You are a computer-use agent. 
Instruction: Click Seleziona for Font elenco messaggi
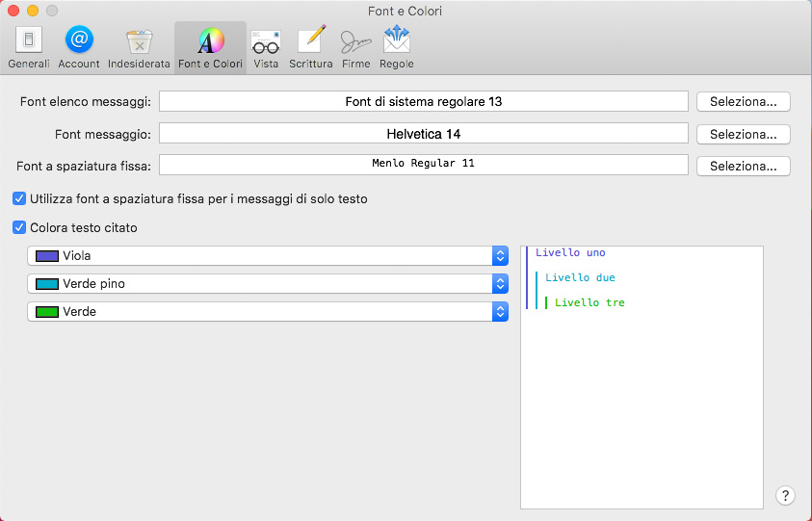tap(743, 101)
